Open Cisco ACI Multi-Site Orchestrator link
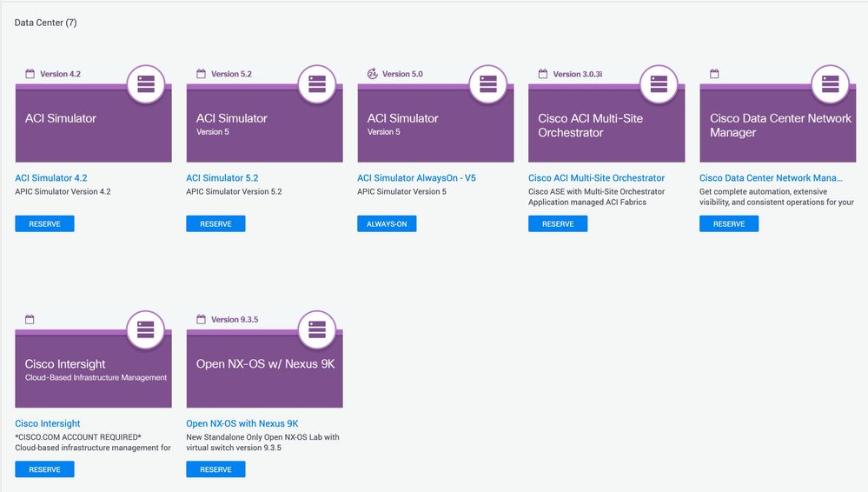The image size is (868, 492). [596, 178]
